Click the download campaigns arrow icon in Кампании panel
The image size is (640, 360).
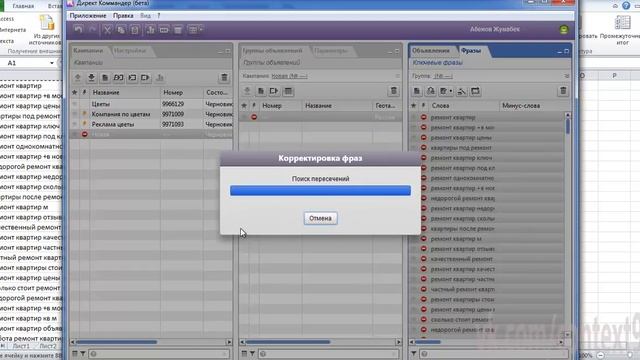pyautogui.click(x=91, y=78)
